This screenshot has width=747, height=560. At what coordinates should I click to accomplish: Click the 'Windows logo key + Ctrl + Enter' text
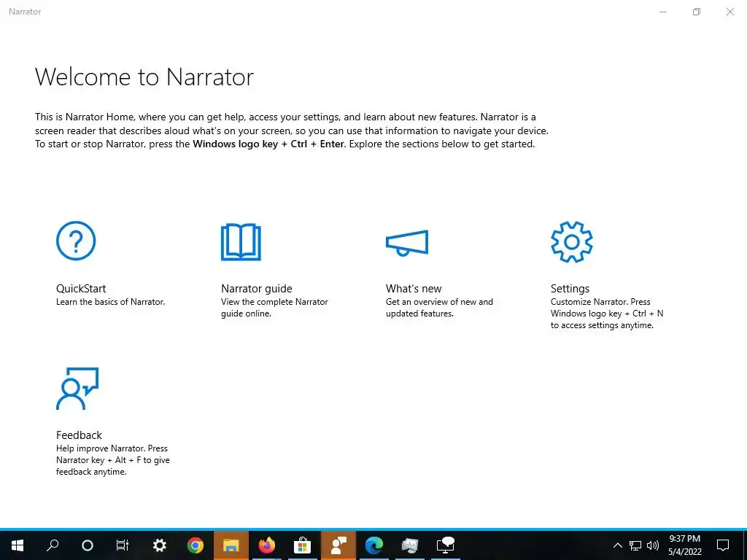tap(268, 144)
